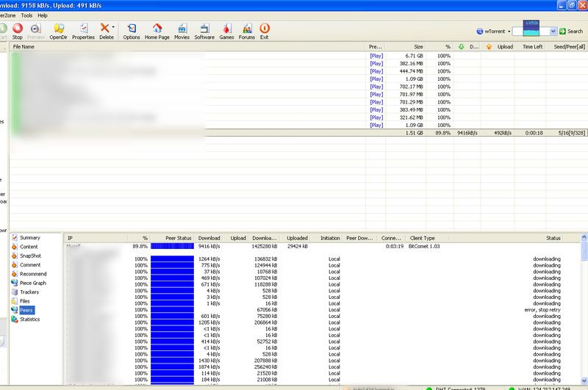The width and height of the screenshot is (588, 390).
Task: Click the Search button
Action: [x=571, y=32]
